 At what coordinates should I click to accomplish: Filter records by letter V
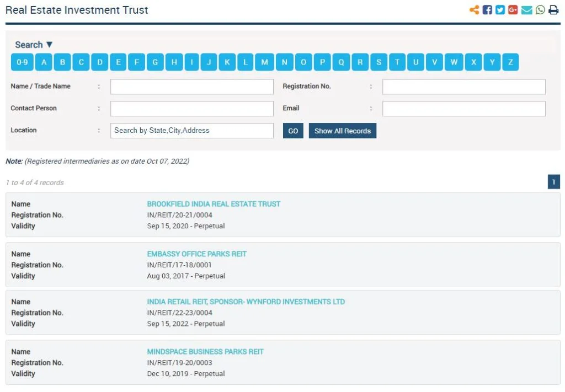(x=435, y=62)
